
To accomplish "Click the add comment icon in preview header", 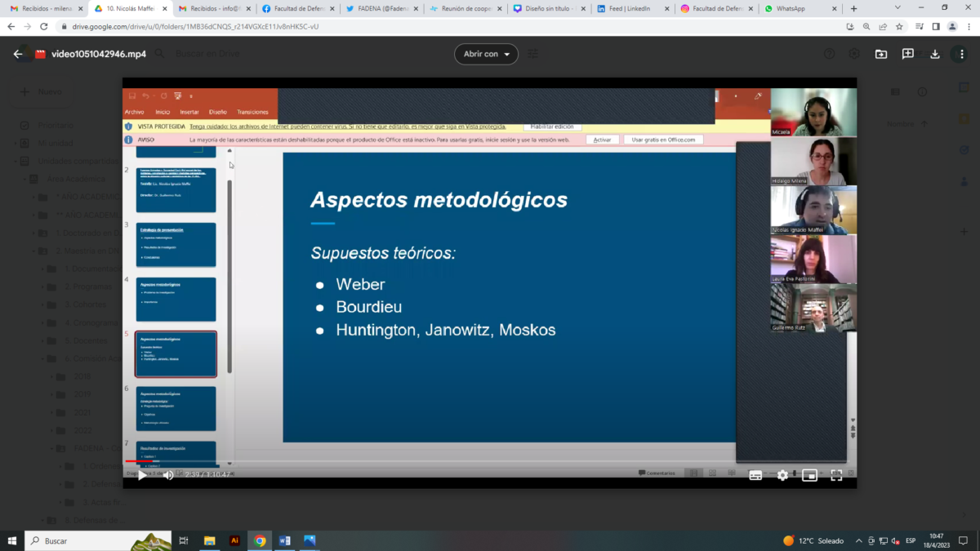I will [908, 54].
